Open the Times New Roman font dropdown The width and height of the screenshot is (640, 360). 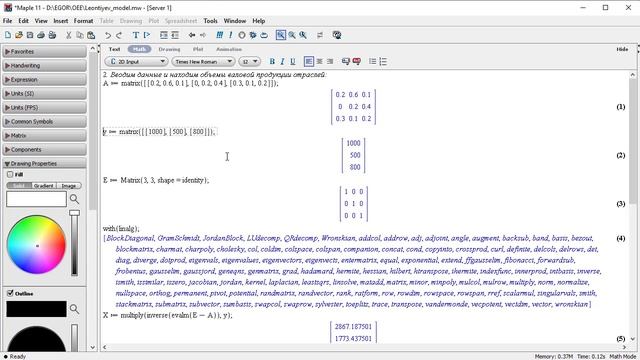click(203, 62)
